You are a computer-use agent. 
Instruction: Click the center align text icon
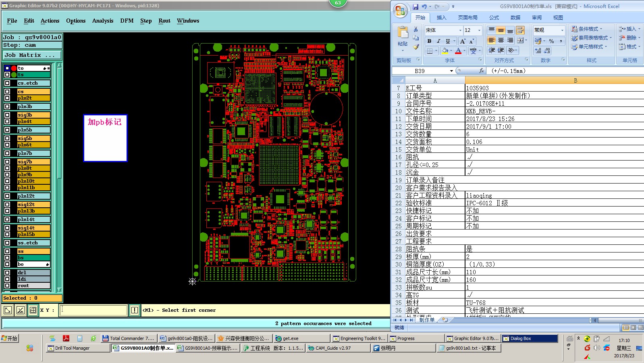tap(501, 40)
